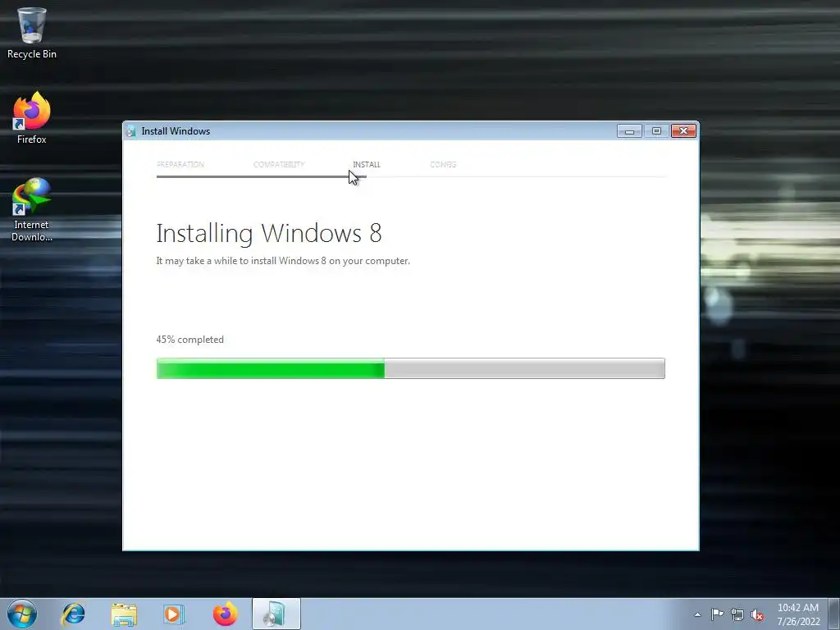840x630 pixels.
Task: Minimize the Install Windows window
Action: (x=629, y=130)
